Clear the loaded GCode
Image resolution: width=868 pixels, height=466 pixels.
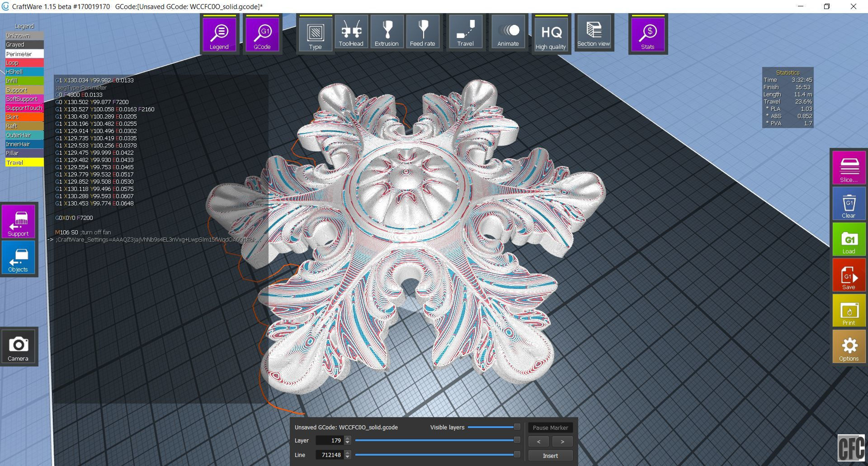849,204
